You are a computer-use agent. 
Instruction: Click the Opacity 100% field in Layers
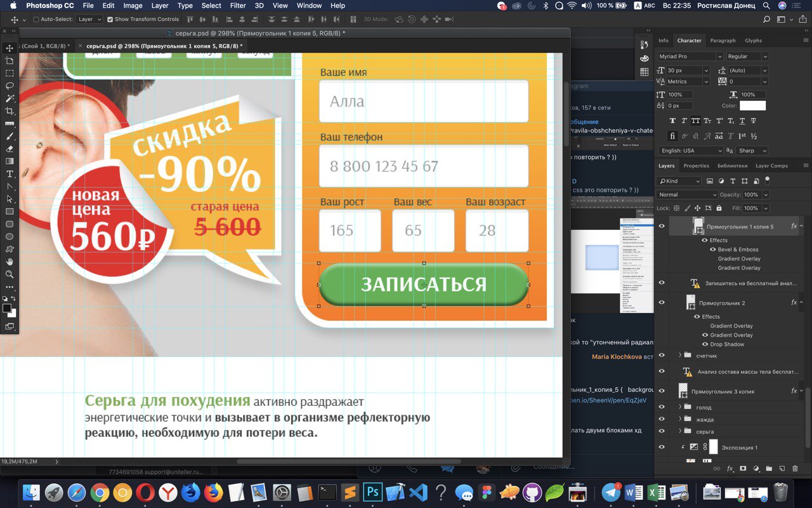[751, 195]
